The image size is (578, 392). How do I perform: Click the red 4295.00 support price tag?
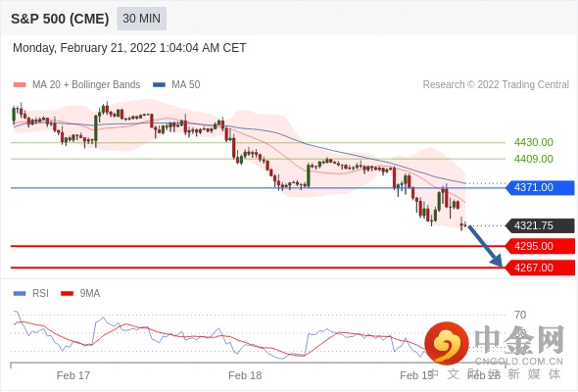[540, 246]
